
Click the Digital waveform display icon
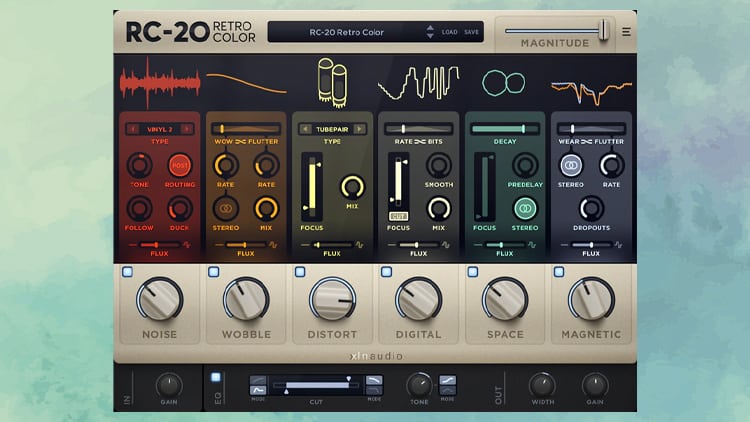419,82
